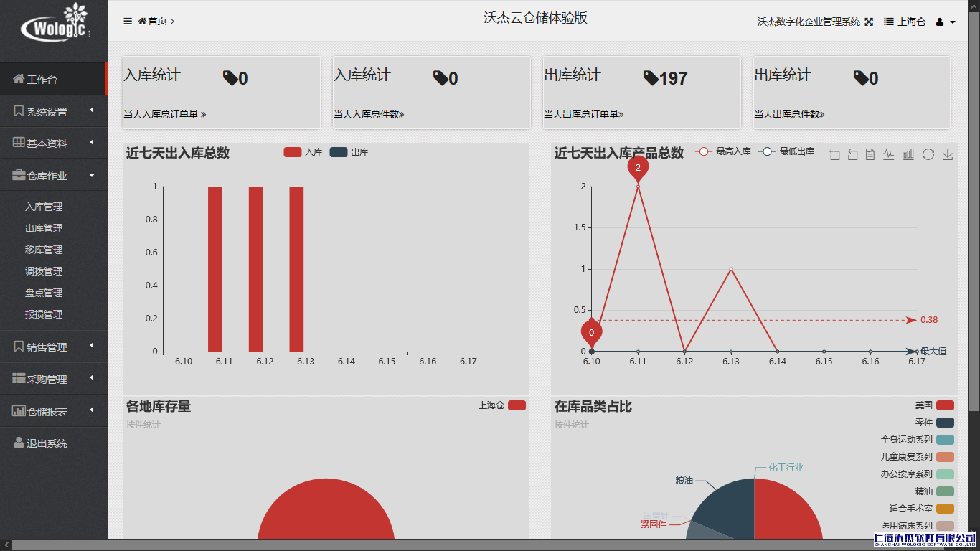
Task: Expand the 系统设置 menu arrow
Action: 92,110
